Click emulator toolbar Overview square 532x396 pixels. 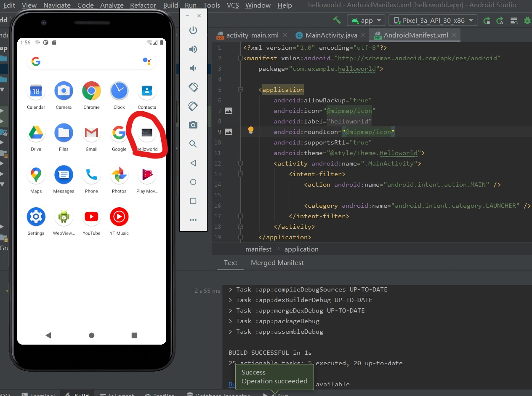pos(193,201)
